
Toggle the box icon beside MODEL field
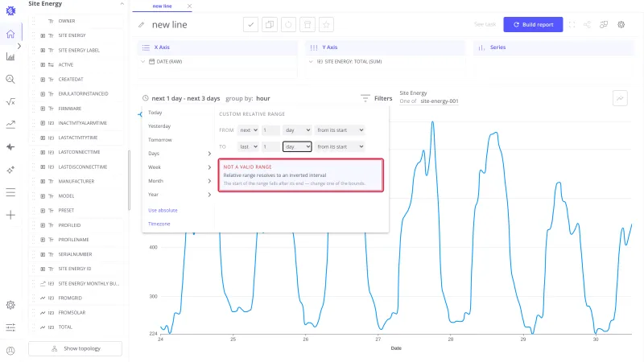(x=43, y=195)
